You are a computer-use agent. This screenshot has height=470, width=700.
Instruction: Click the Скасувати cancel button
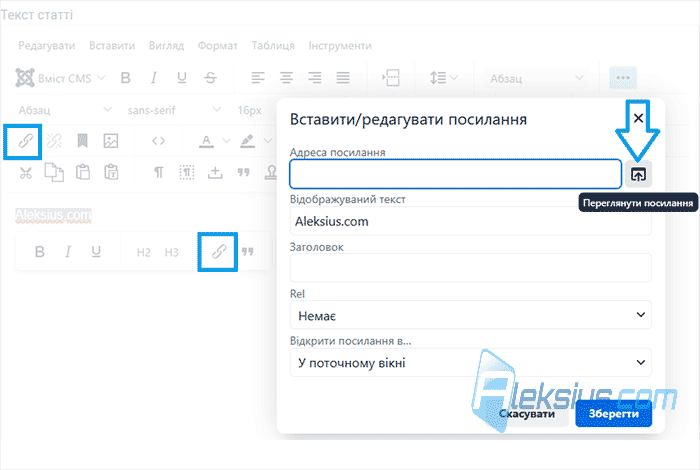tap(527, 414)
